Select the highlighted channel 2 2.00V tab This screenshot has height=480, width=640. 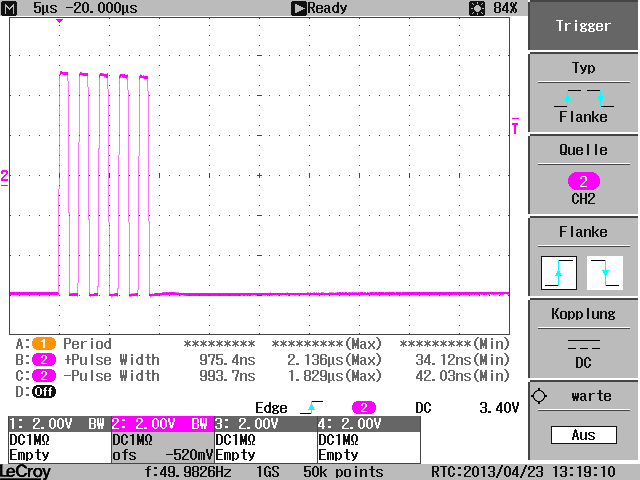(162, 424)
